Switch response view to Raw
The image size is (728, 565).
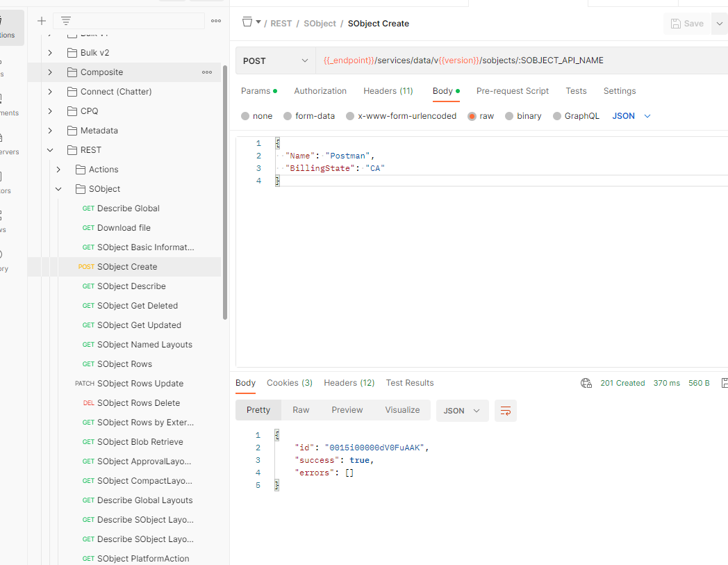point(301,410)
